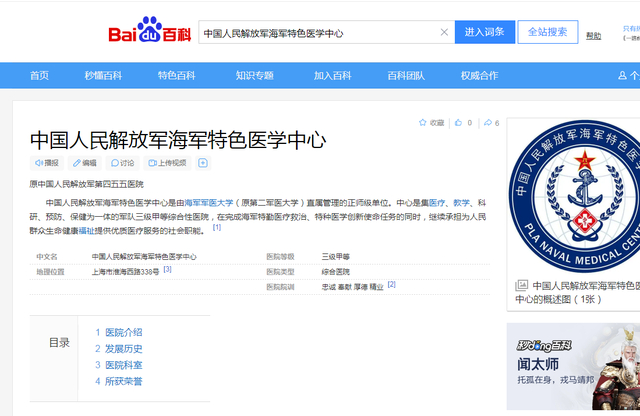
Task: Like the entry with thumbs-up icon
Action: coord(458,122)
